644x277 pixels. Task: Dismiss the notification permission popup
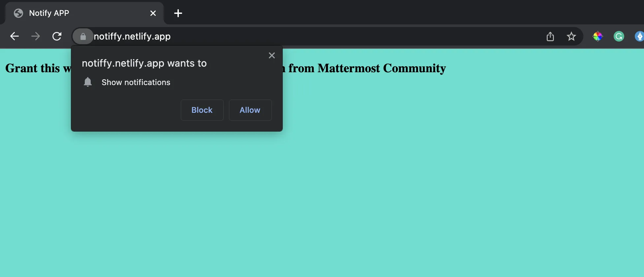tap(272, 55)
